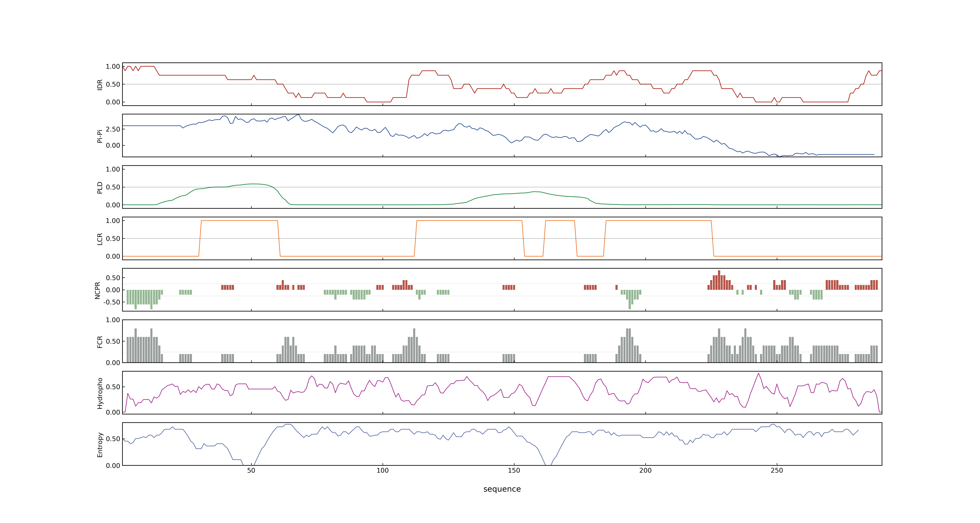980x523 pixels.
Task: Click the -0.50 tick on NCPR axis
Action: coord(111,302)
